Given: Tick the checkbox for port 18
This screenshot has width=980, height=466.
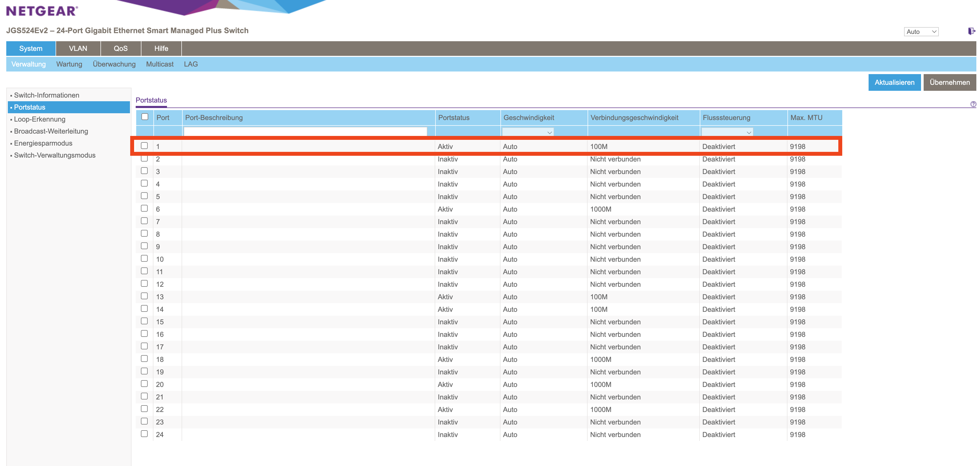Looking at the screenshot, I should coord(144,359).
